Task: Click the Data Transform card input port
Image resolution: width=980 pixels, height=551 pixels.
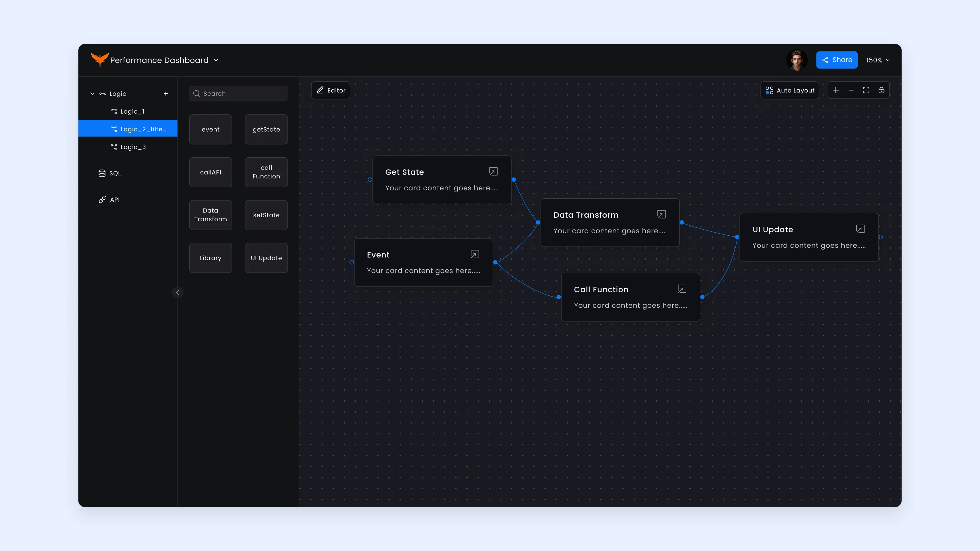Action: (538, 223)
